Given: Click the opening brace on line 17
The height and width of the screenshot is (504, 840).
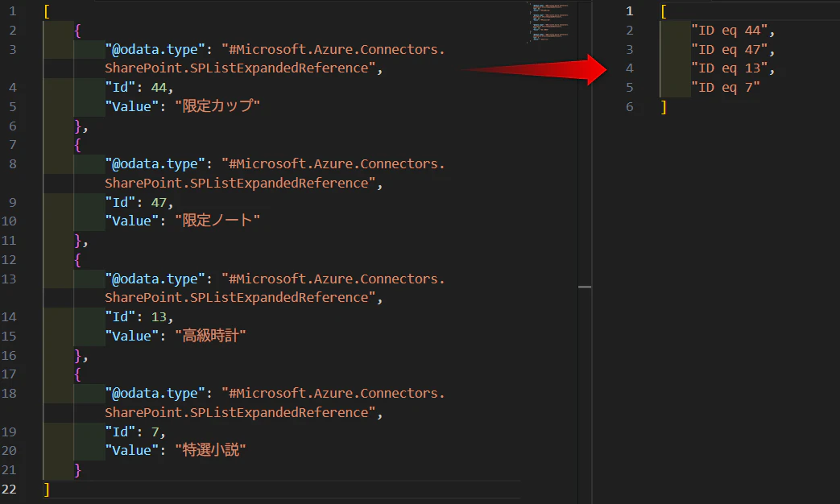Looking at the screenshot, I should click(x=77, y=374).
